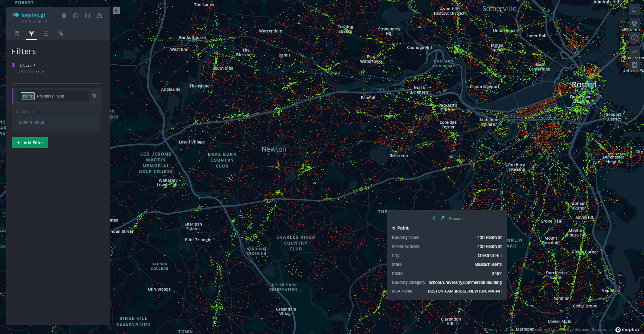The image size is (644, 334).
Task: Switch the map locale from EN
Action: click(634, 51)
